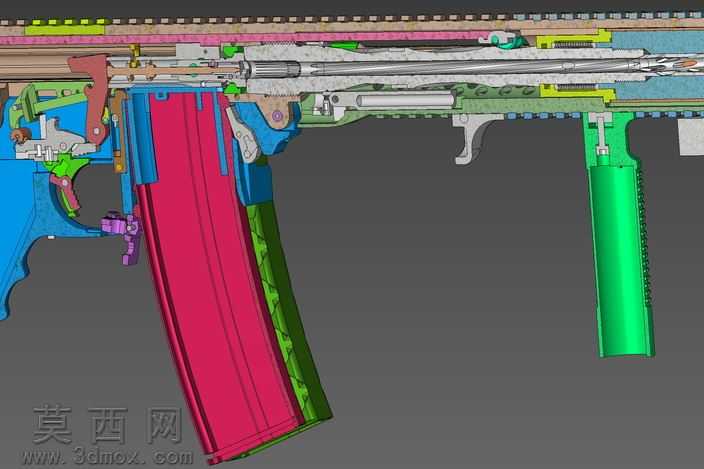Pick the gray piston cylinder inside green handguard
The height and width of the screenshot is (469, 704).
[x=405, y=100]
